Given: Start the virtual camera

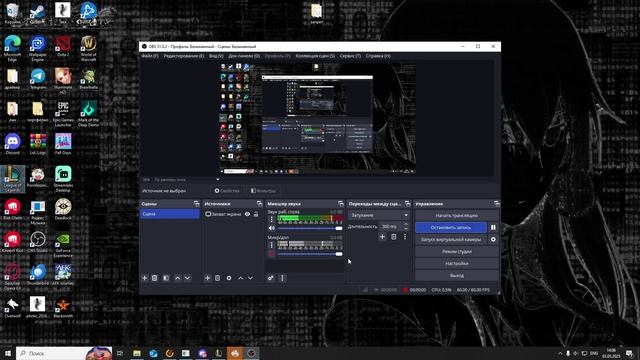Looking at the screenshot, I should 451,240.
